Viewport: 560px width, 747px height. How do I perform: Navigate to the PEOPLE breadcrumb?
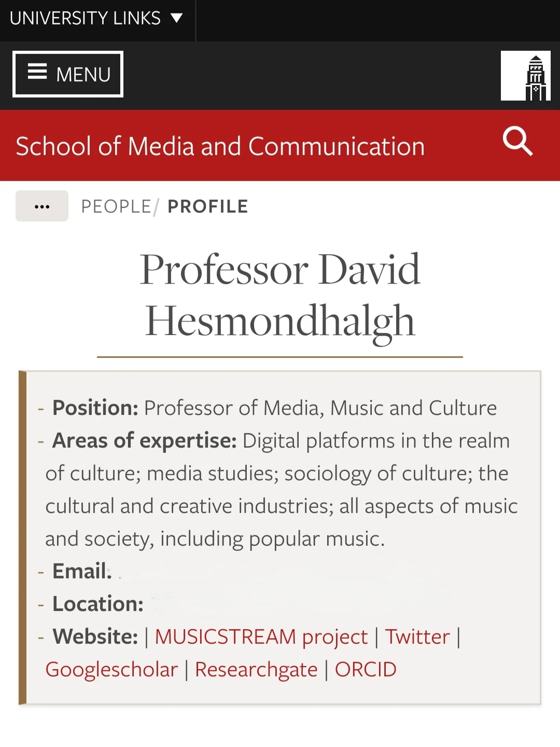pyautogui.click(x=116, y=206)
